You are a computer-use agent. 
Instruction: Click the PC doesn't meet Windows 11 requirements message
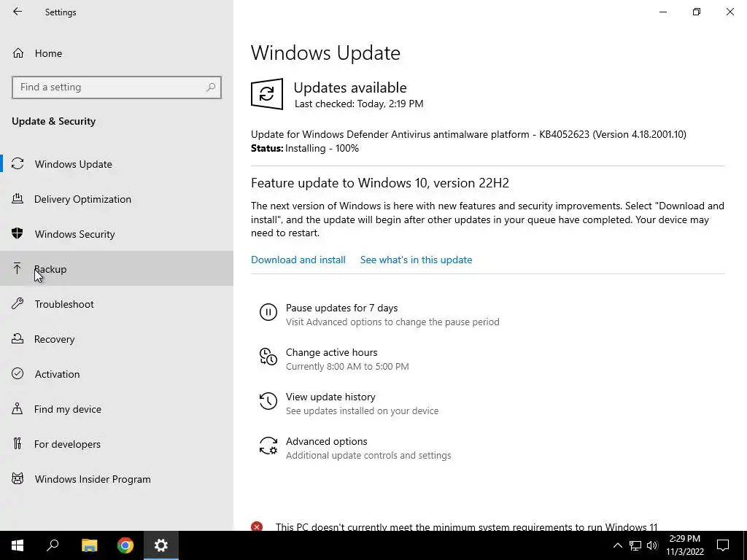coord(466,526)
